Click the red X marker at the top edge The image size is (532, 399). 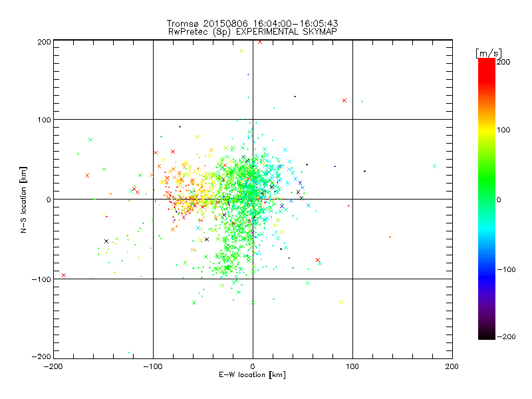tap(260, 42)
